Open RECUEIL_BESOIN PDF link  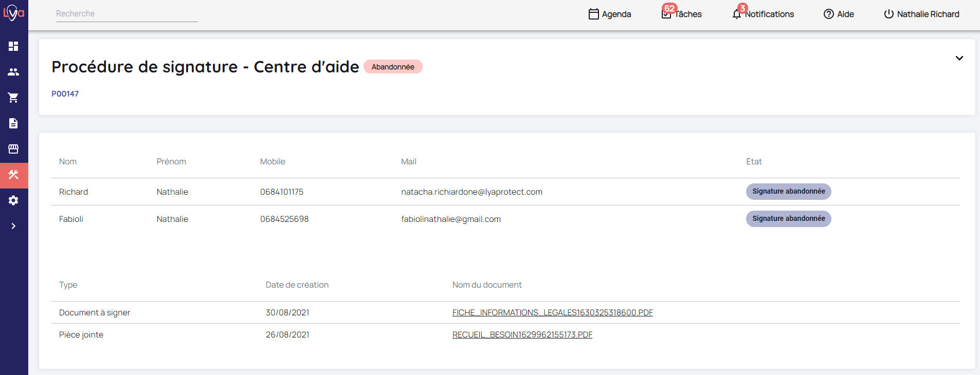pos(522,335)
